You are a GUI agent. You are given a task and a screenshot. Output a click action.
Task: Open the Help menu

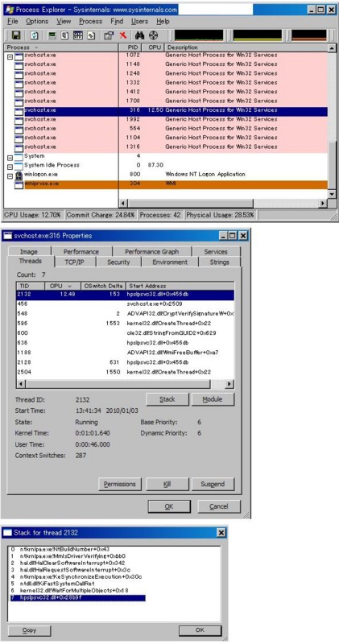coord(163,22)
